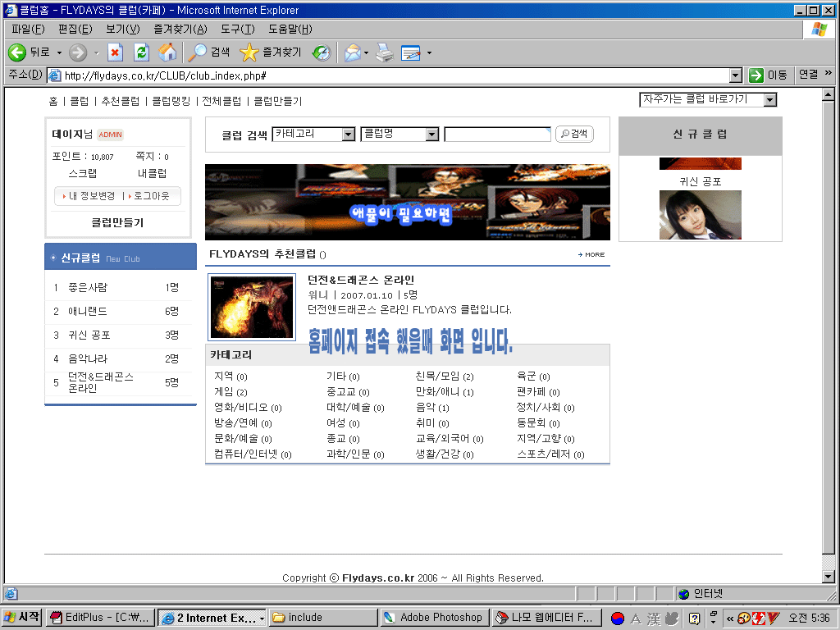Click the 던전&드래곤즈 club thumbnail image
Screen dimensions: 840x630
(252, 307)
